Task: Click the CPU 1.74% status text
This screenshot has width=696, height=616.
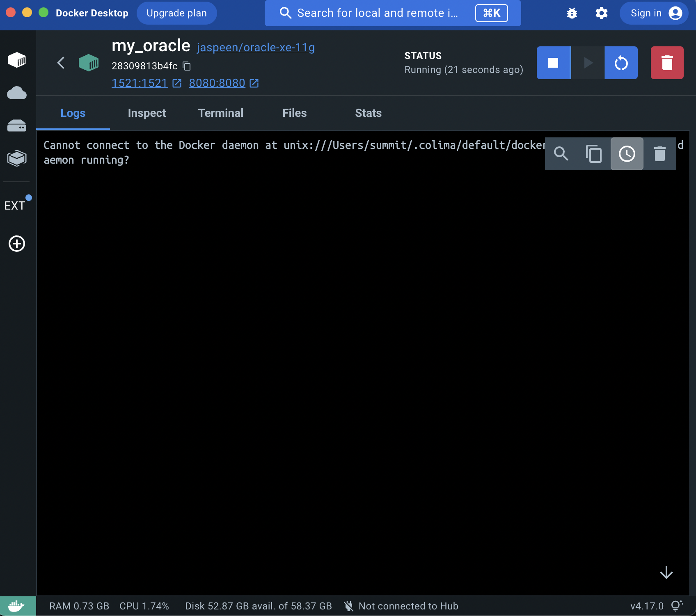Action: [x=144, y=606]
